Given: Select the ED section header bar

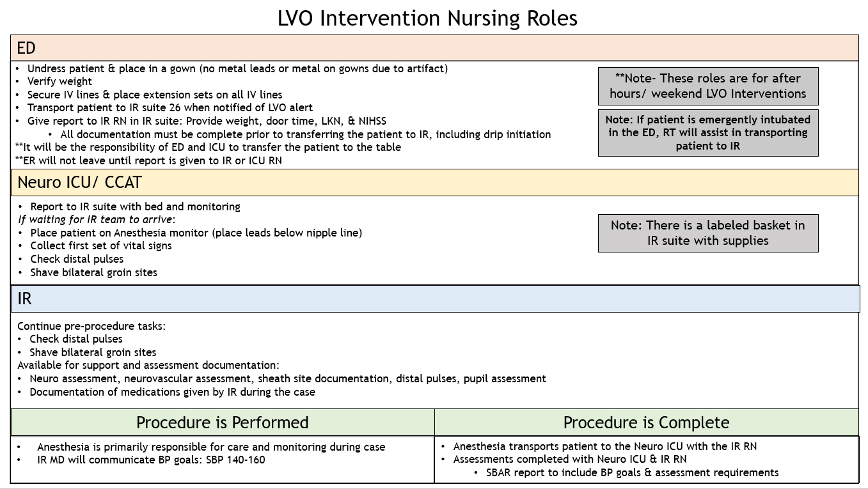Looking at the screenshot, I should coord(434,48).
